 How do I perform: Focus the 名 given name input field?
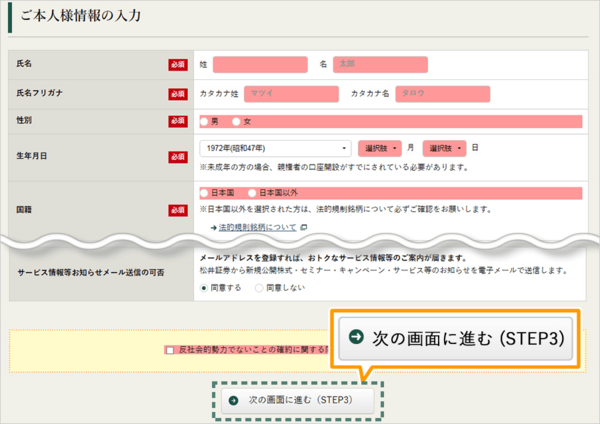pyautogui.click(x=380, y=64)
